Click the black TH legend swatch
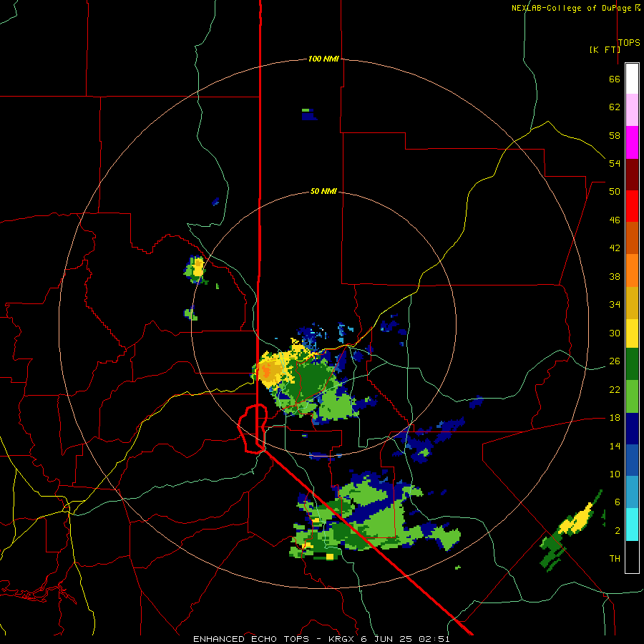 tap(632, 557)
